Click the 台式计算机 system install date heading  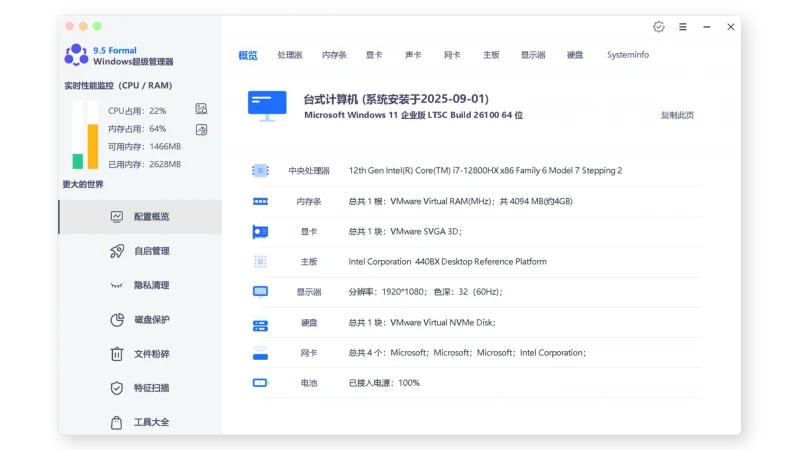click(x=396, y=98)
